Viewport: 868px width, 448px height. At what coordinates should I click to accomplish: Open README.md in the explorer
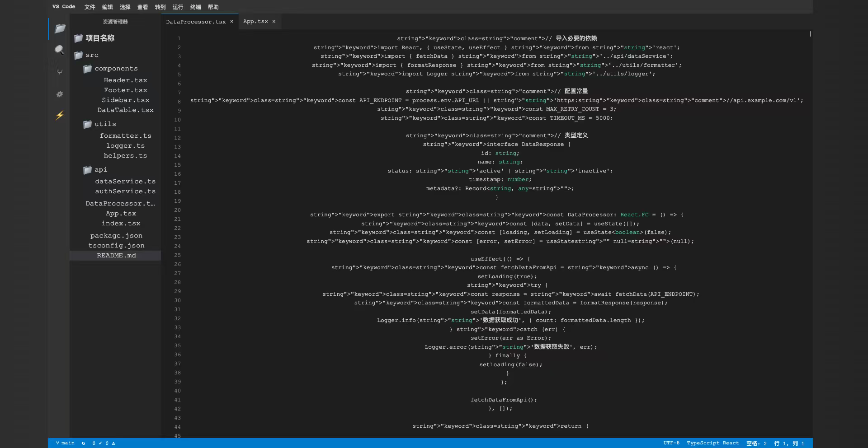tap(116, 256)
